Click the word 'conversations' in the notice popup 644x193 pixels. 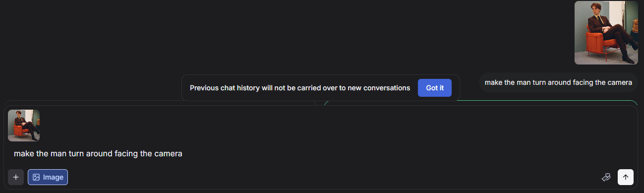click(x=386, y=88)
